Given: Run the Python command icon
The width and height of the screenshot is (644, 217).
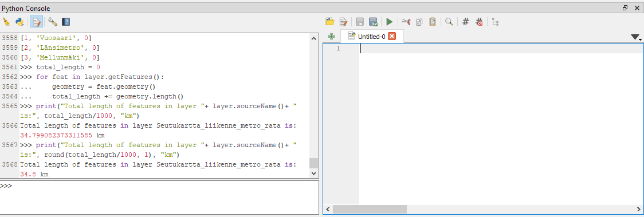Looking at the screenshot, I should [x=19, y=22].
